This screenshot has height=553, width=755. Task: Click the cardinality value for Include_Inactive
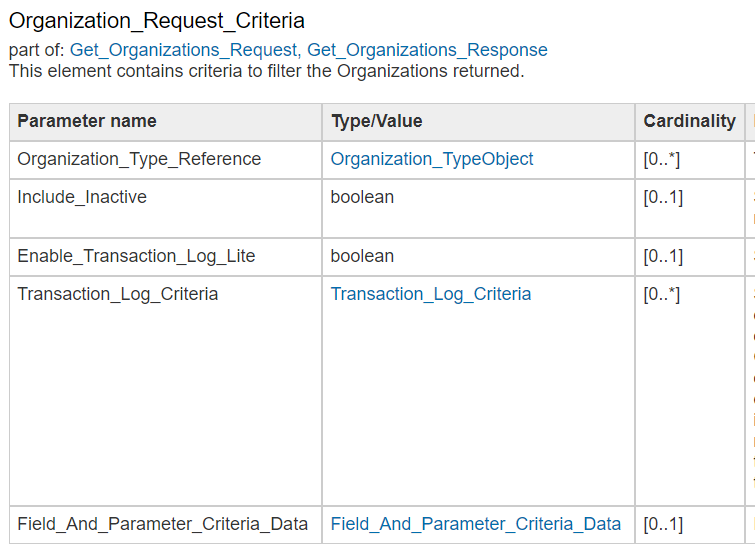pyautogui.click(x=662, y=197)
